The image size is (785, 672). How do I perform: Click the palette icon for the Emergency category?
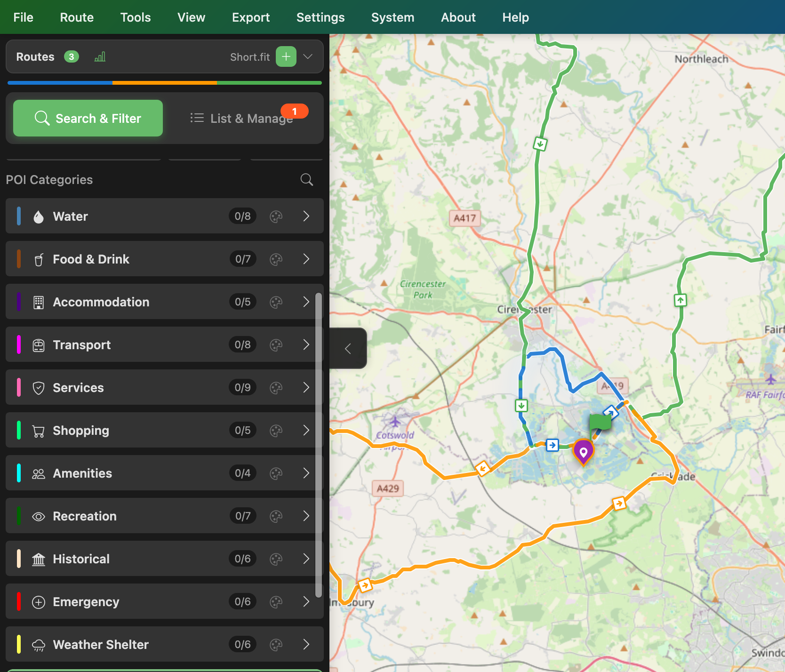[276, 602]
